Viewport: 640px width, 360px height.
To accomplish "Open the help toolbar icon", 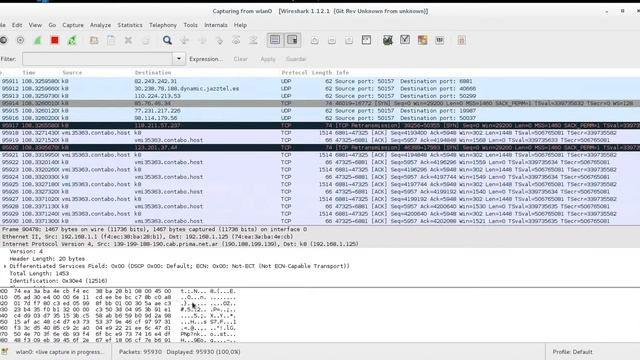I will pyautogui.click(x=462, y=40).
